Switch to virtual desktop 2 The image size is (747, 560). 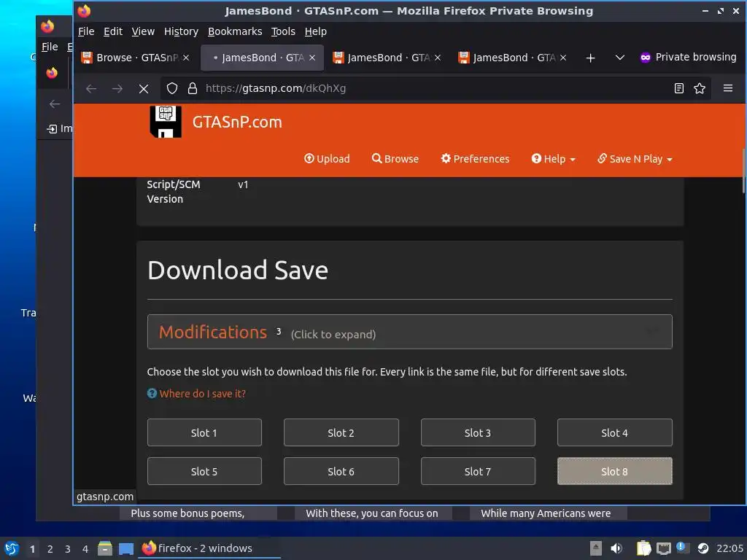click(50, 549)
